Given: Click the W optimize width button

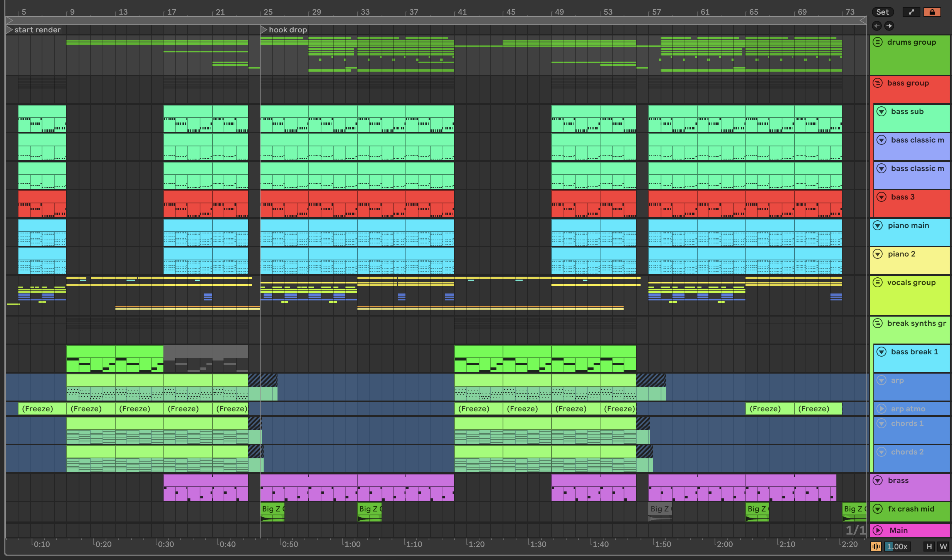Looking at the screenshot, I should [943, 547].
